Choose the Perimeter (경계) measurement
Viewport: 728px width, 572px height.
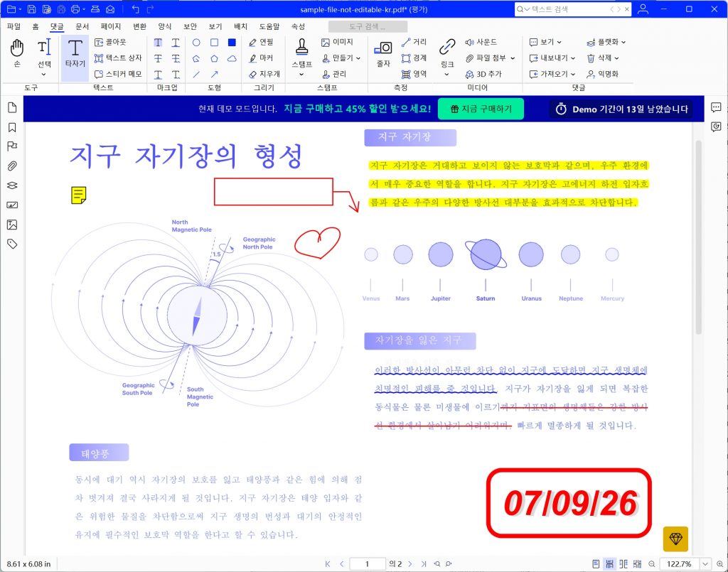(414, 58)
